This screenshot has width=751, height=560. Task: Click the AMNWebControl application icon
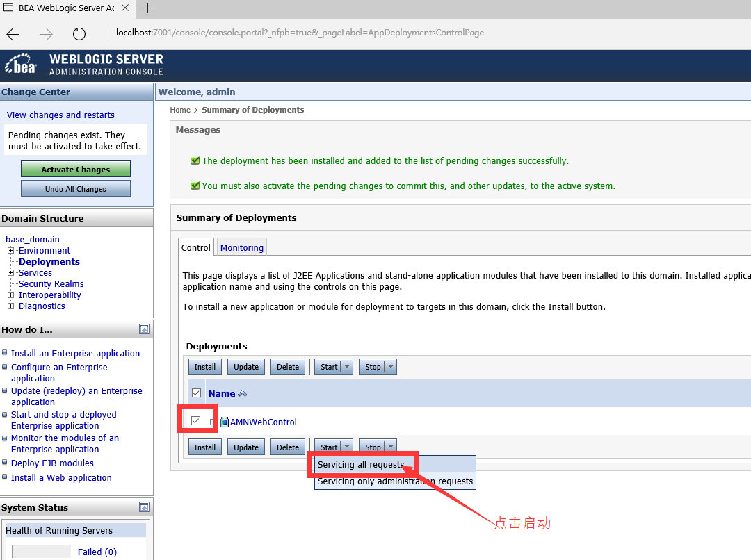tap(224, 422)
